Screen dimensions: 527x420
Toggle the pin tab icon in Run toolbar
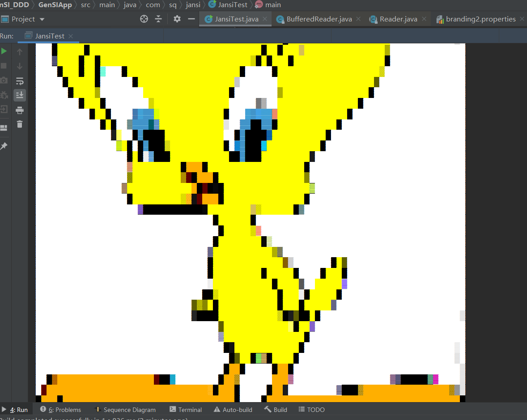[4, 146]
